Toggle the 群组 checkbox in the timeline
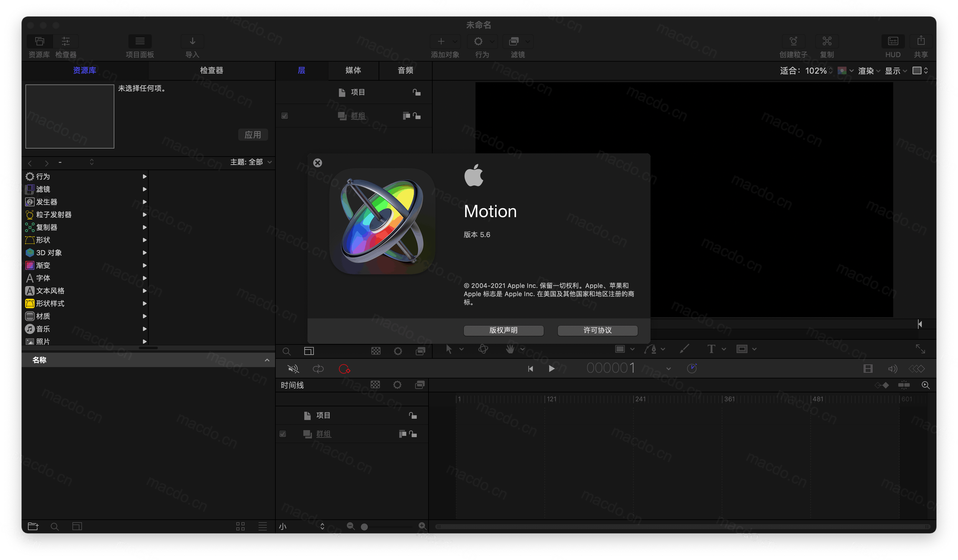This screenshot has height=560, width=958. point(282,433)
